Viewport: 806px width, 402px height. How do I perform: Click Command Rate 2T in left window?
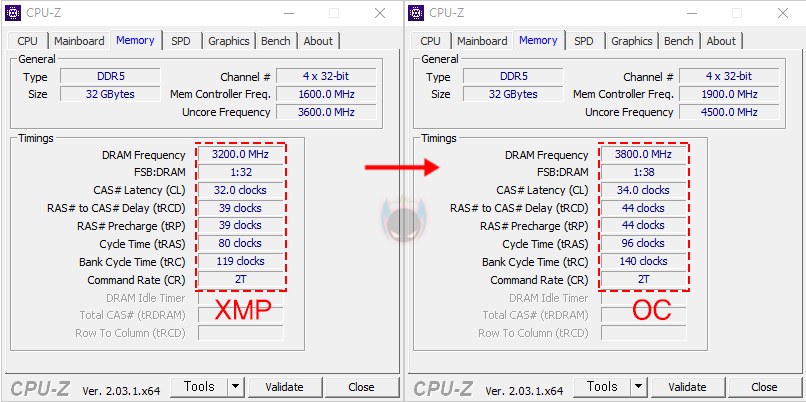[241, 279]
